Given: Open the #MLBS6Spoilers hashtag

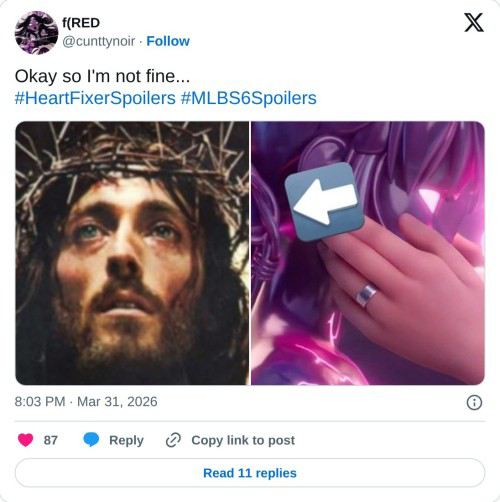Looking at the screenshot, I should click(x=249, y=98).
